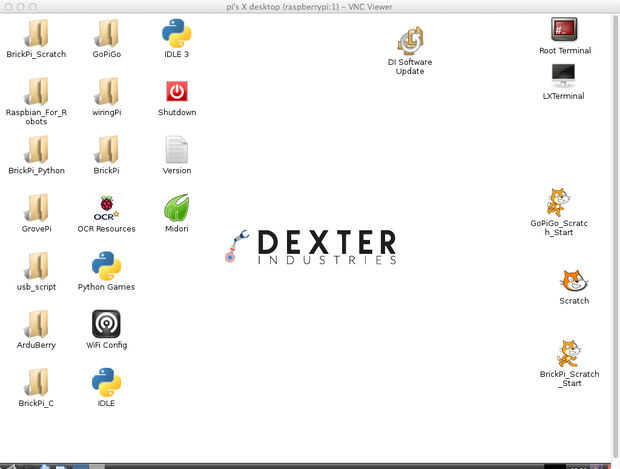Select the red Shutdown icon
This screenshot has width=620, height=469.
[176, 91]
